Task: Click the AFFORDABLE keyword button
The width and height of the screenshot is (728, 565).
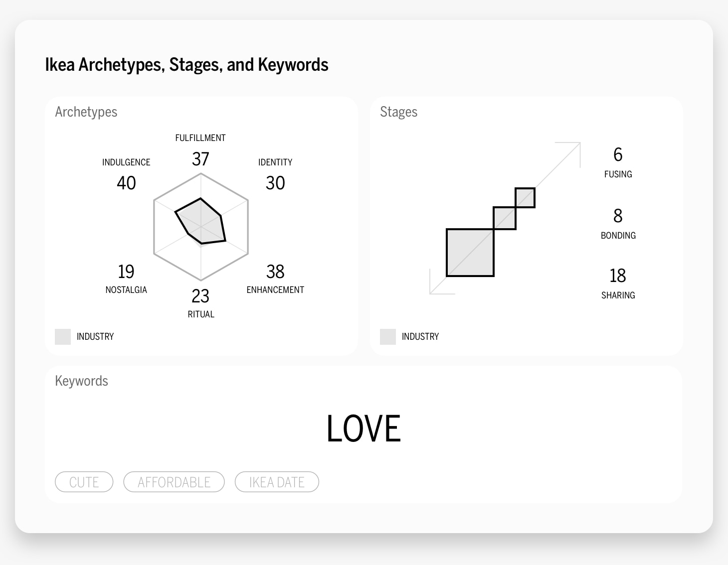Action: (x=174, y=482)
